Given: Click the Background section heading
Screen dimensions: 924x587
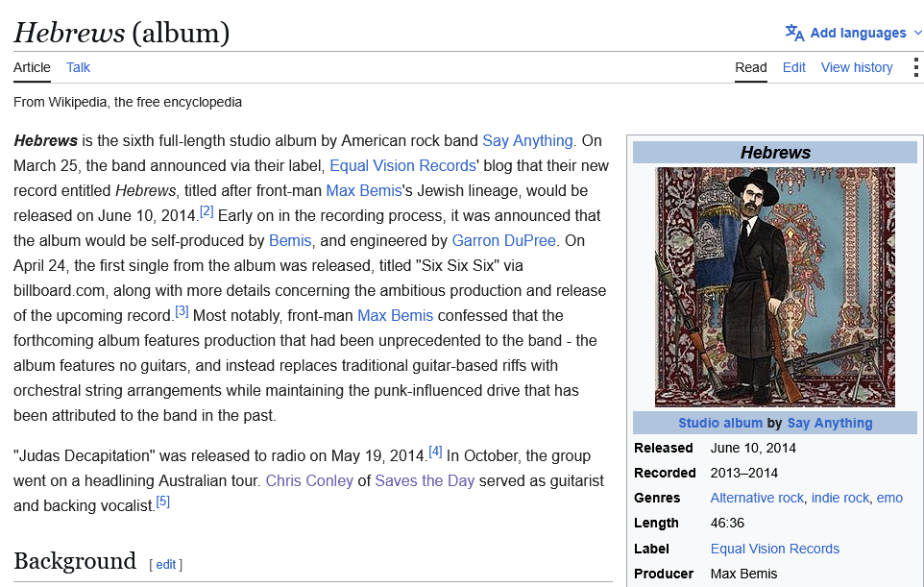Looking at the screenshot, I should click(75, 561).
